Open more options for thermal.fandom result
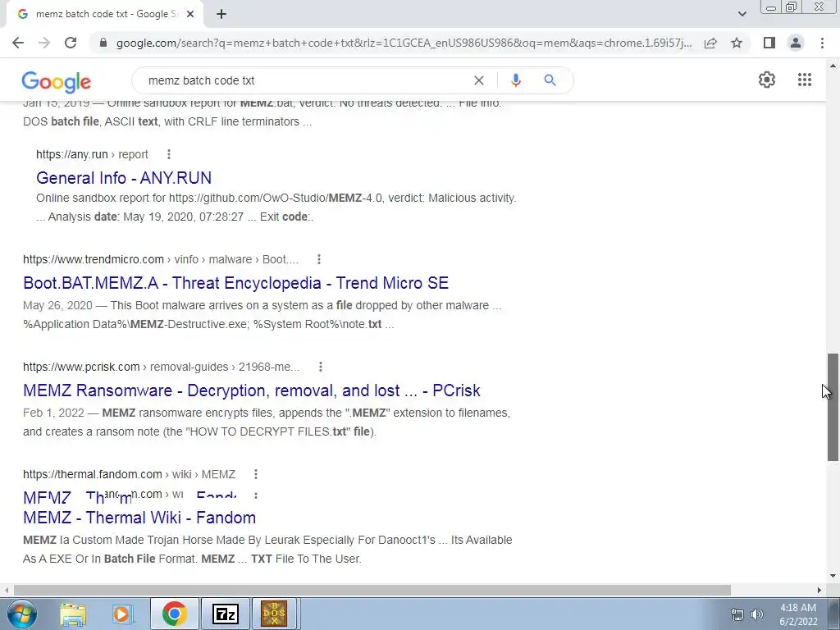840x630 pixels. coord(256,474)
